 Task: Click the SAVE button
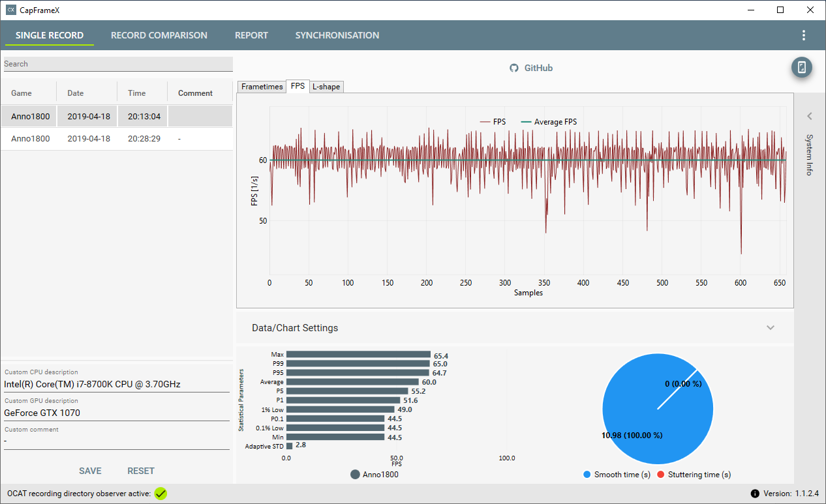[90, 471]
